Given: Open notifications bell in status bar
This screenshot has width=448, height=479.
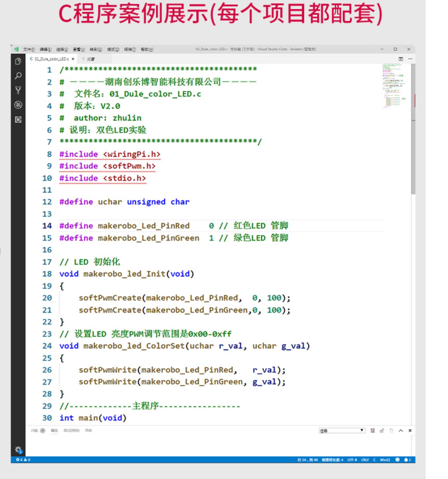Looking at the screenshot, I should pos(407,460).
